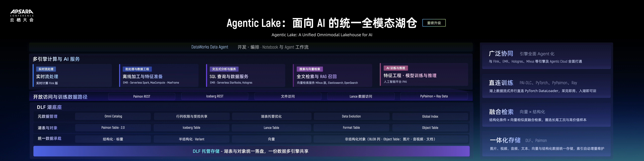Click the 全文检索与 RAG 召回 card title
This screenshot has width=644, height=161.
coord(316,76)
